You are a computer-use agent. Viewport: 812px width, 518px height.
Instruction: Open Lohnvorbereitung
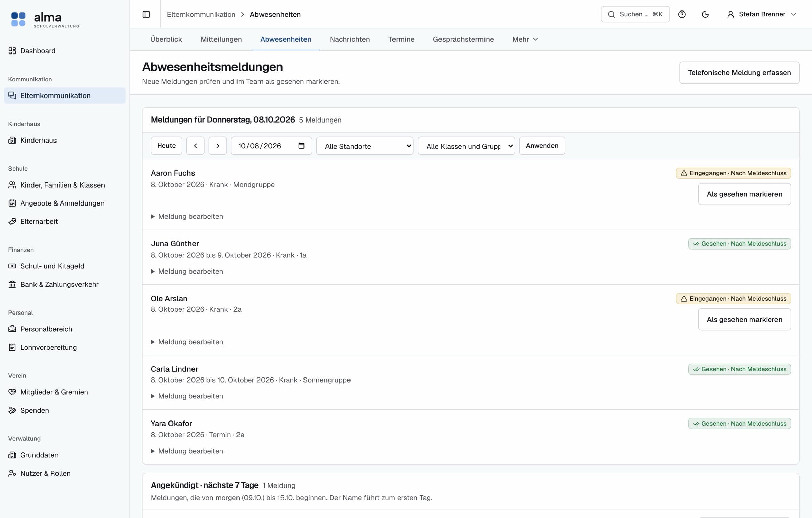coord(65,347)
